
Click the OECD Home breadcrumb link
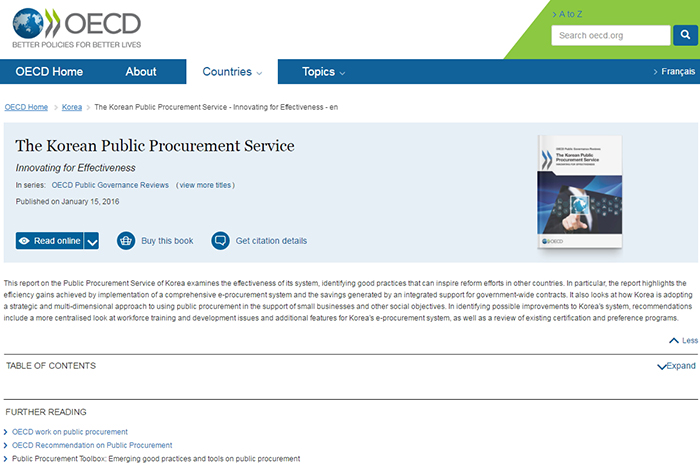(26, 107)
